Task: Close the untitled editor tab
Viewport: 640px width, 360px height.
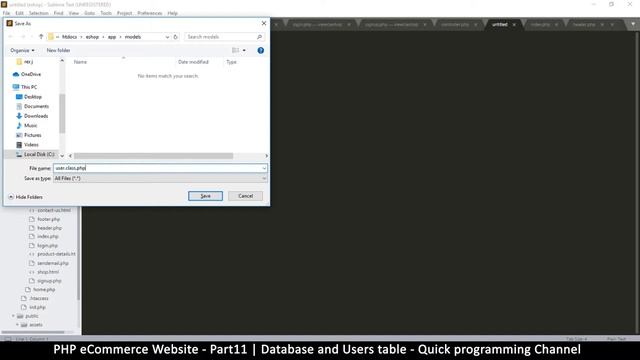Action: coord(514,25)
